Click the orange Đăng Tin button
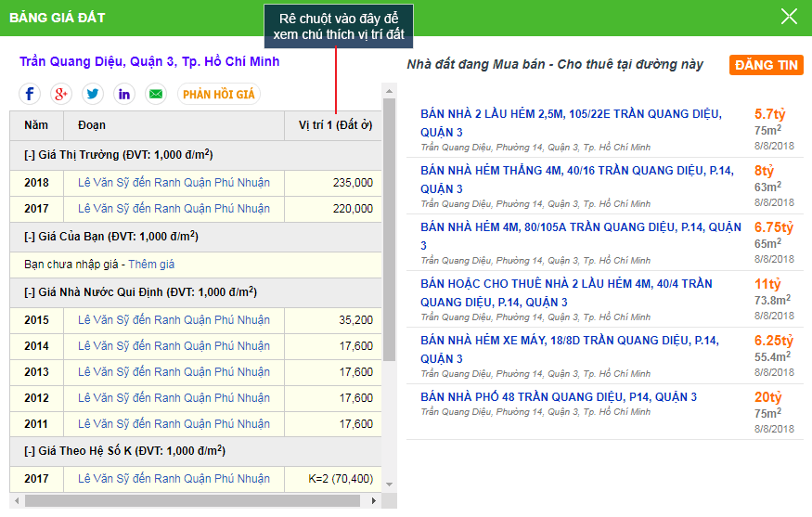Screen dimensions: 812x517 point(766,65)
